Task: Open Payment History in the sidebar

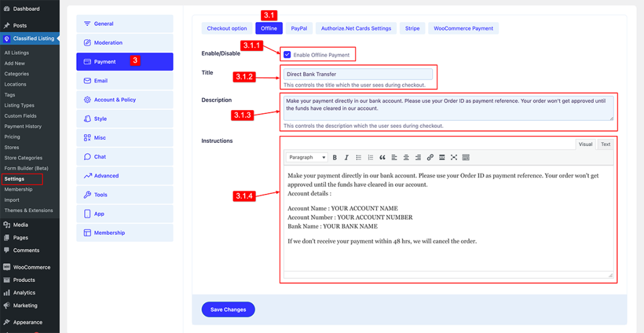Action: click(x=23, y=126)
